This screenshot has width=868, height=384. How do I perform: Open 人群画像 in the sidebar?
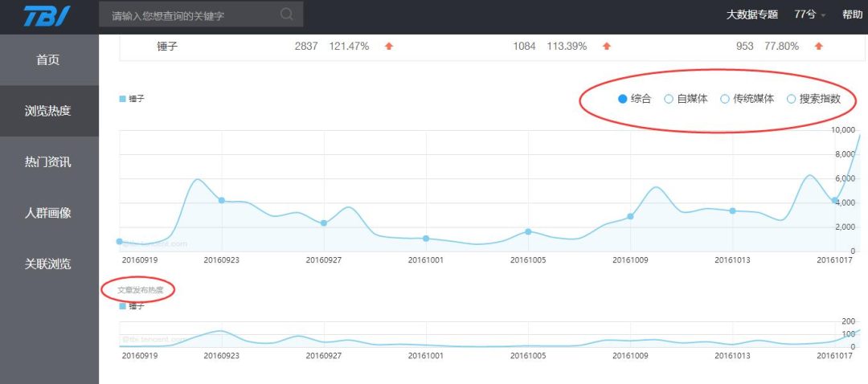coord(48,213)
